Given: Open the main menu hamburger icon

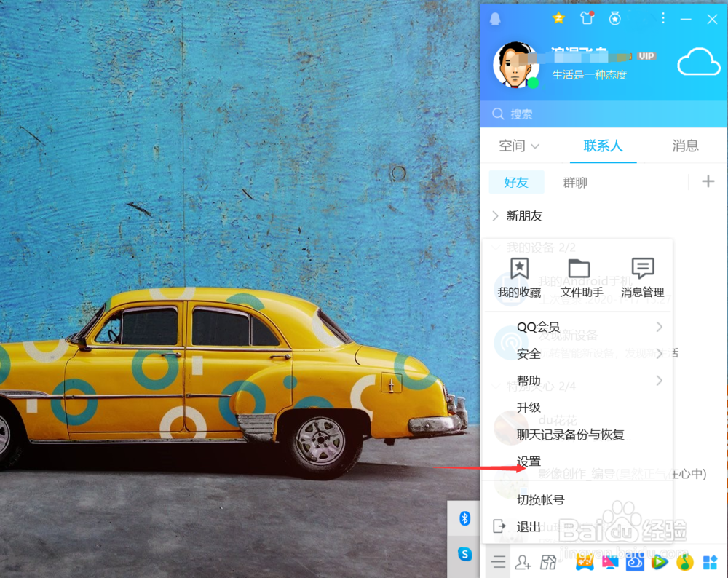Looking at the screenshot, I should pos(498,561).
